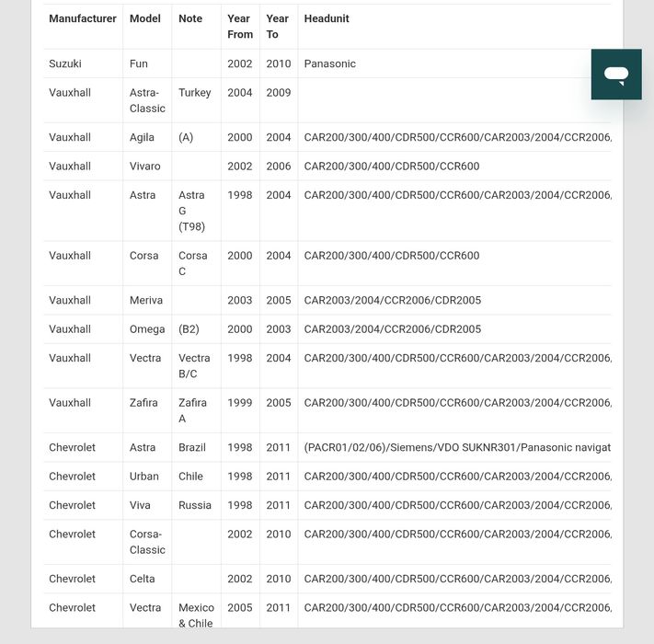Click the Model column header
Screen dimensions: 654x644
[145, 18]
